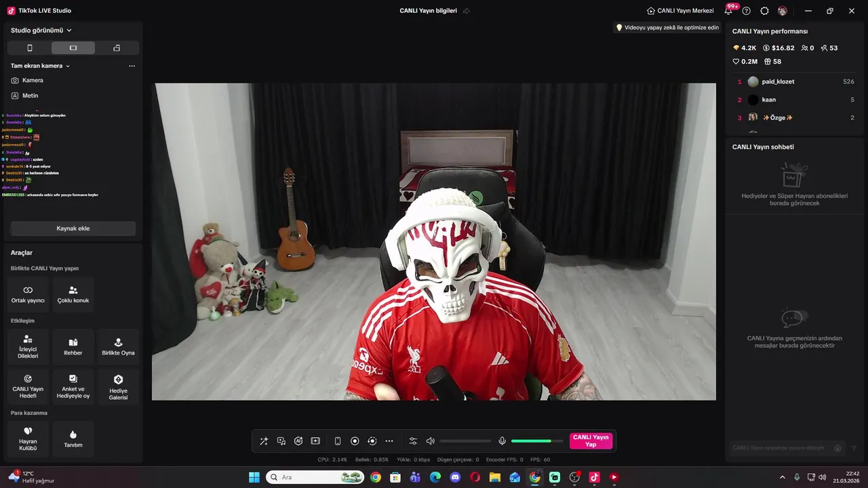
Task: Open Opera from the taskbar
Action: click(x=475, y=477)
